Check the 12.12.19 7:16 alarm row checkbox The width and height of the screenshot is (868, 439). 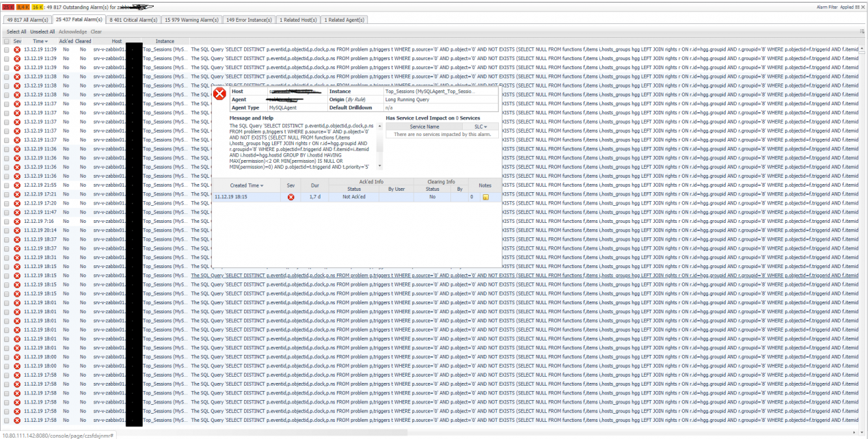(7, 221)
